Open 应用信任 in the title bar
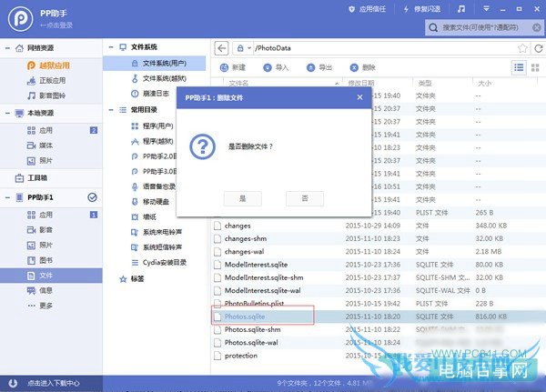Image resolution: width=546 pixels, height=392 pixels. point(367,9)
